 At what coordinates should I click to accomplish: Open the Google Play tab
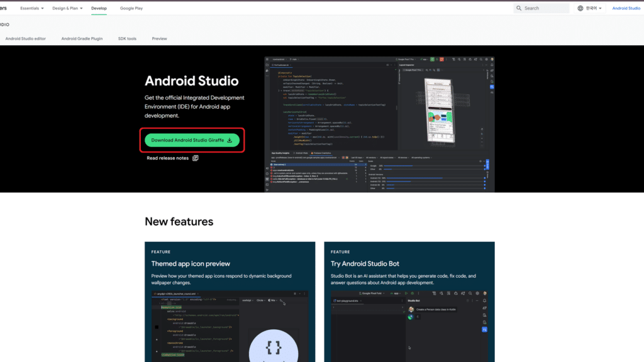click(131, 8)
